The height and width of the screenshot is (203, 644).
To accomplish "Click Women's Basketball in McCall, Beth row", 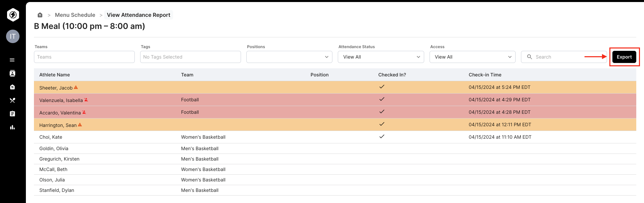I will pyautogui.click(x=203, y=169).
